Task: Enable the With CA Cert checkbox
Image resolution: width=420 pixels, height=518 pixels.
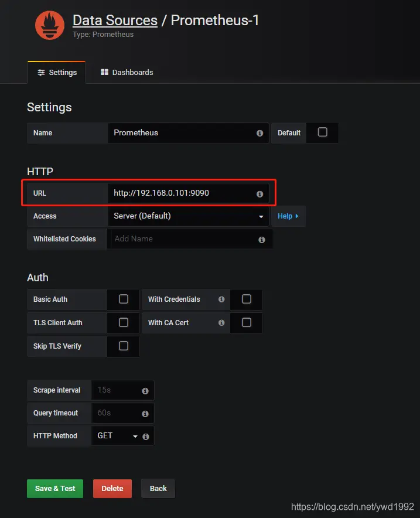Action: click(247, 322)
